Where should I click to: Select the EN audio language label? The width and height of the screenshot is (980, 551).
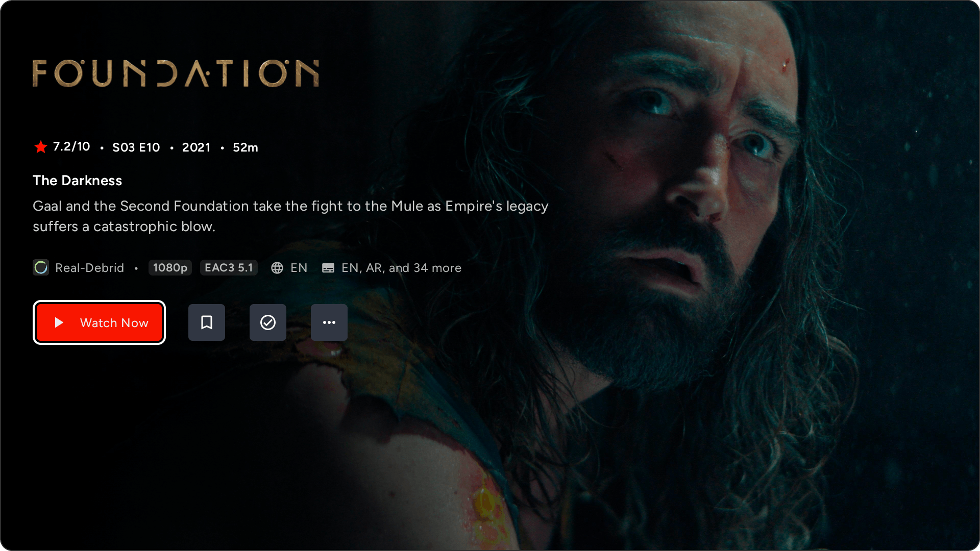(x=299, y=268)
